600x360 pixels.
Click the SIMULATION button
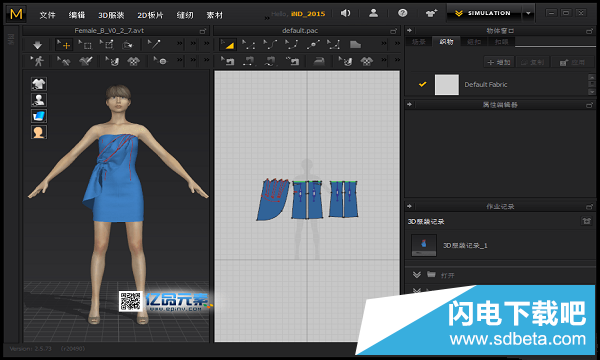(484, 13)
